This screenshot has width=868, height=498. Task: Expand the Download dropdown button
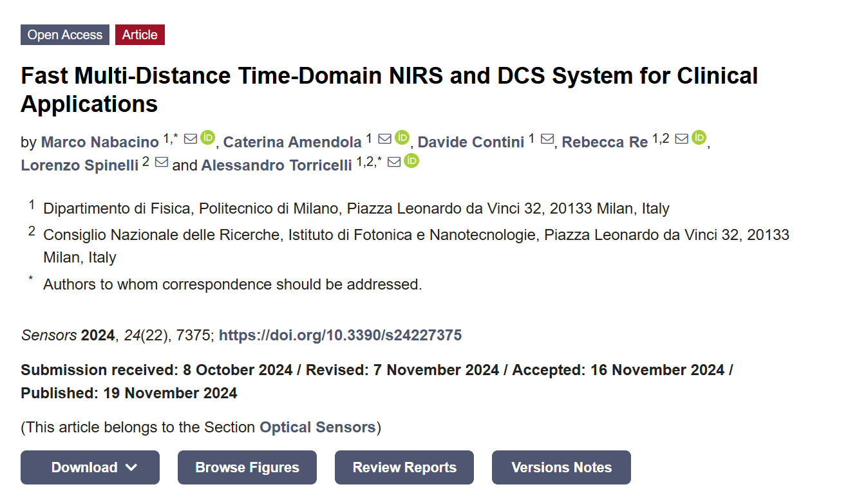(90, 468)
